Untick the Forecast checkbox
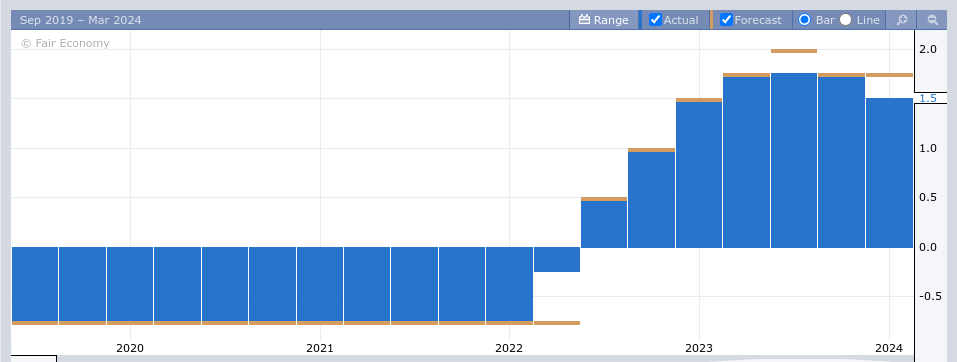Image resolution: width=957 pixels, height=362 pixels. pyautogui.click(x=726, y=20)
